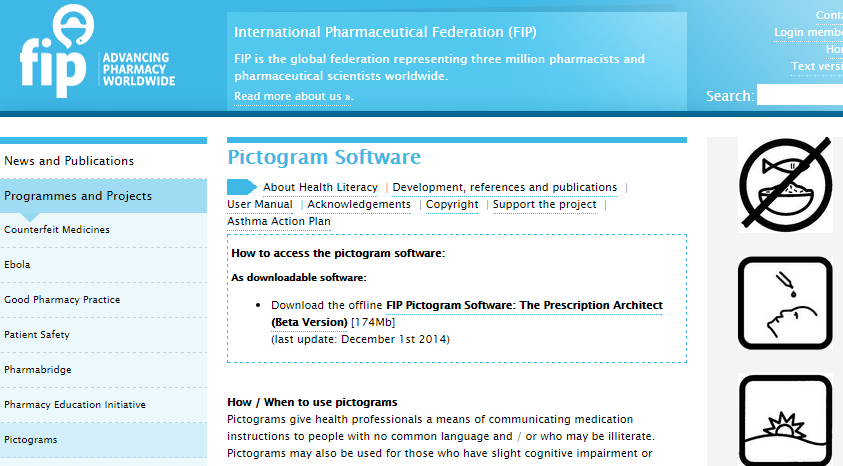Select Pictograms in the sidebar
The height and width of the screenshot is (466, 843).
pos(103,439)
